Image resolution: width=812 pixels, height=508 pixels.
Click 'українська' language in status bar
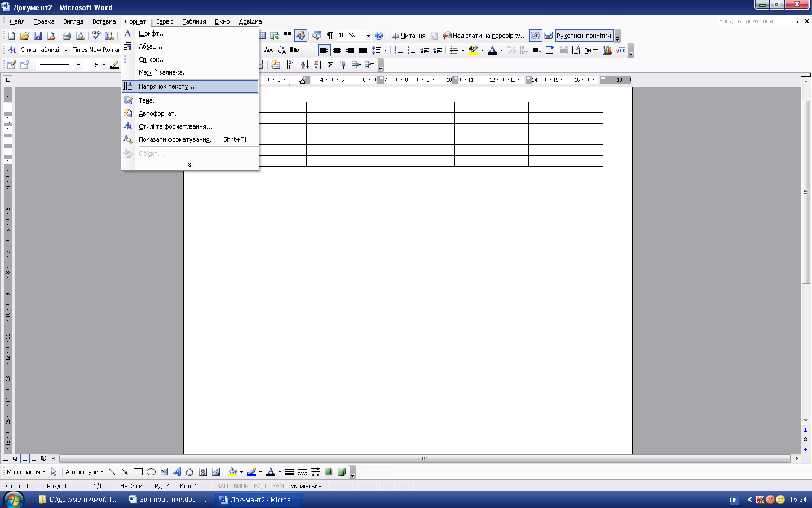tap(306, 486)
